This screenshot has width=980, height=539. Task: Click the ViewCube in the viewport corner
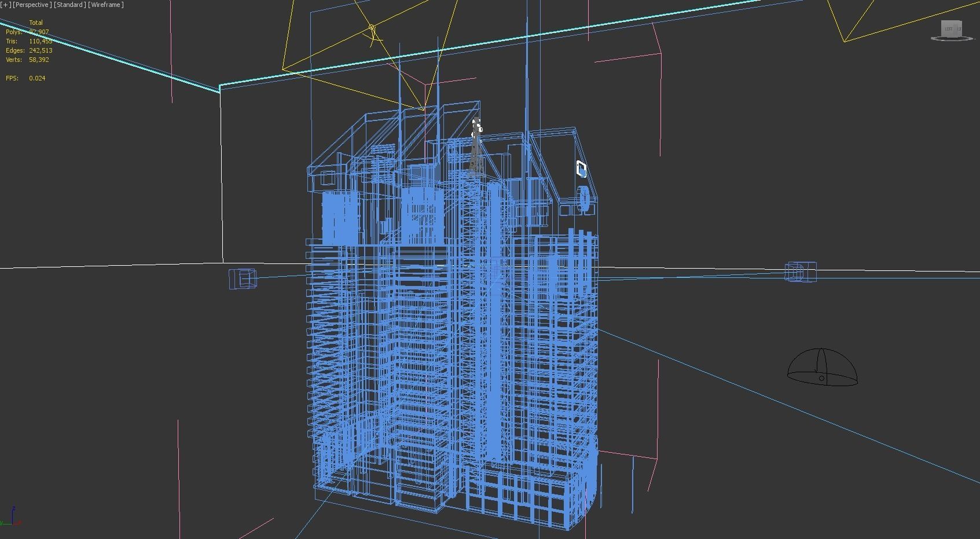tap(952, 30)
